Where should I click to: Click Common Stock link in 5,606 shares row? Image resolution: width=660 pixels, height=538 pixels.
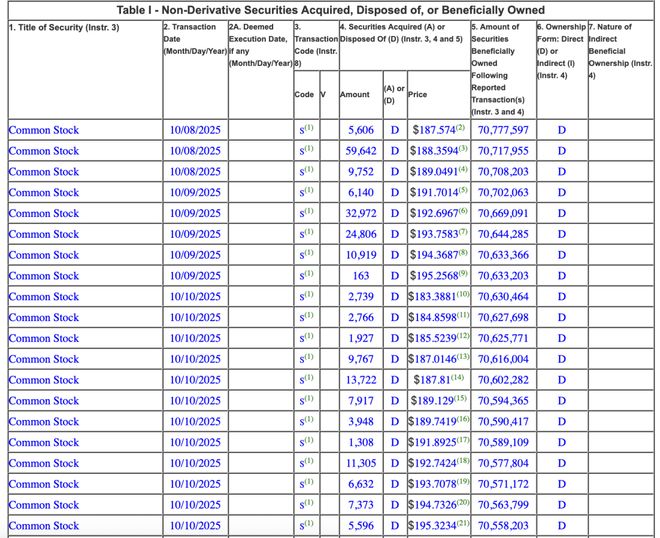43,130
